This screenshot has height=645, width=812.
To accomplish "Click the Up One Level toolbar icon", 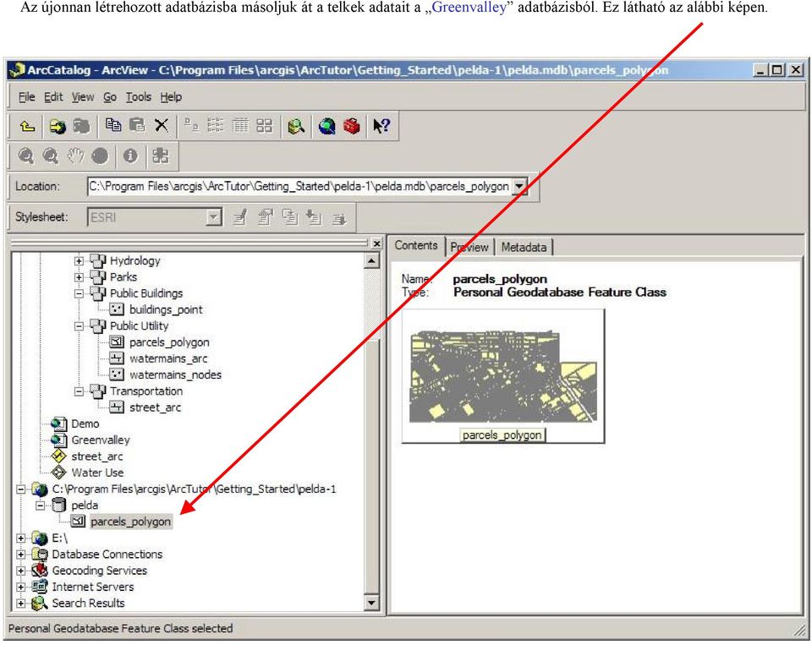I will [27, 126].
